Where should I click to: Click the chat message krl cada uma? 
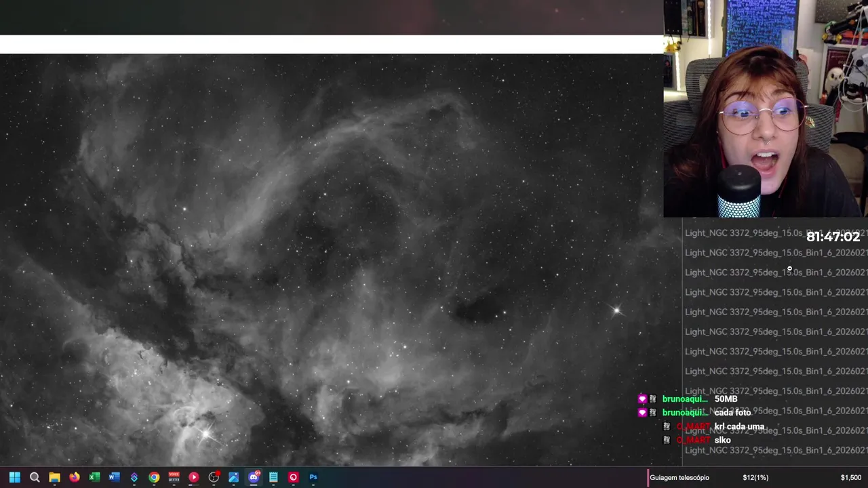tap(739, 426)
